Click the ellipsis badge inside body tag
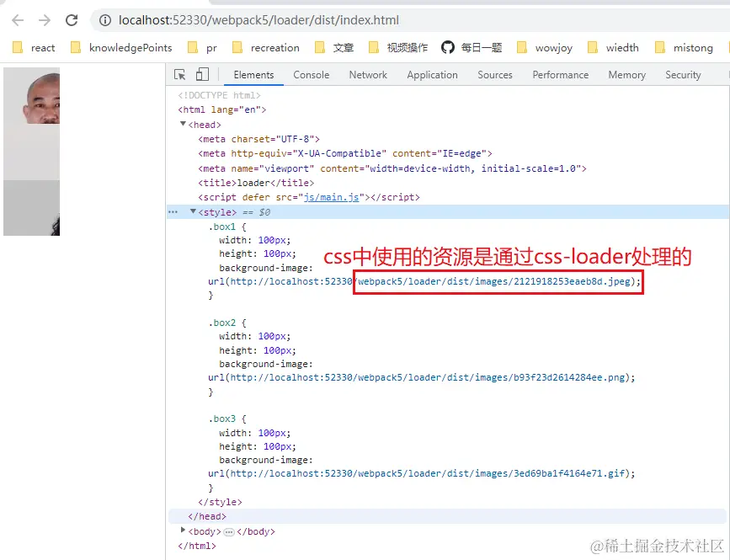Screen dimensions: 730x560 [x=228, y=531]
